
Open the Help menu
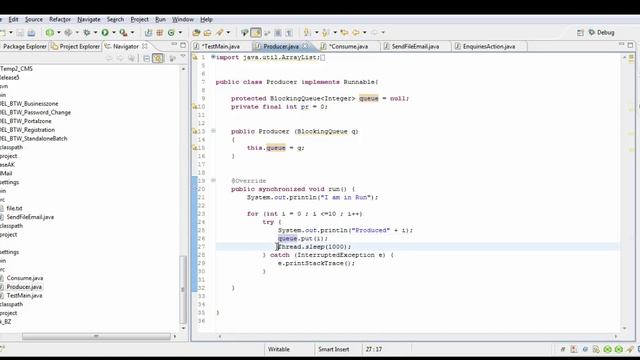(206, 20)
